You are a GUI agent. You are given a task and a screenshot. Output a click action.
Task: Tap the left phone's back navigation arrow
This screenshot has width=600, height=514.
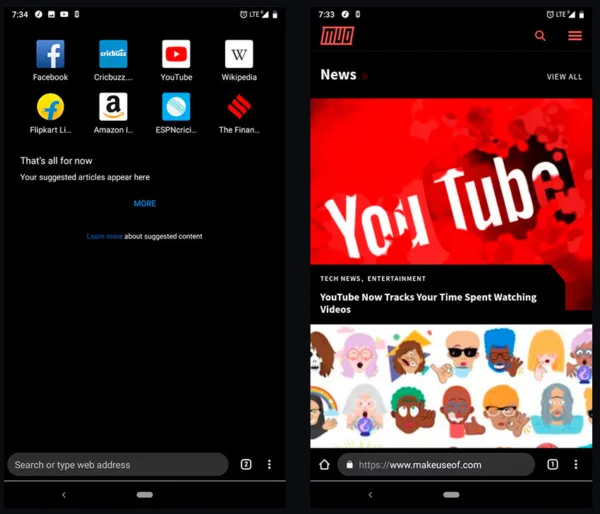[64, 495]
